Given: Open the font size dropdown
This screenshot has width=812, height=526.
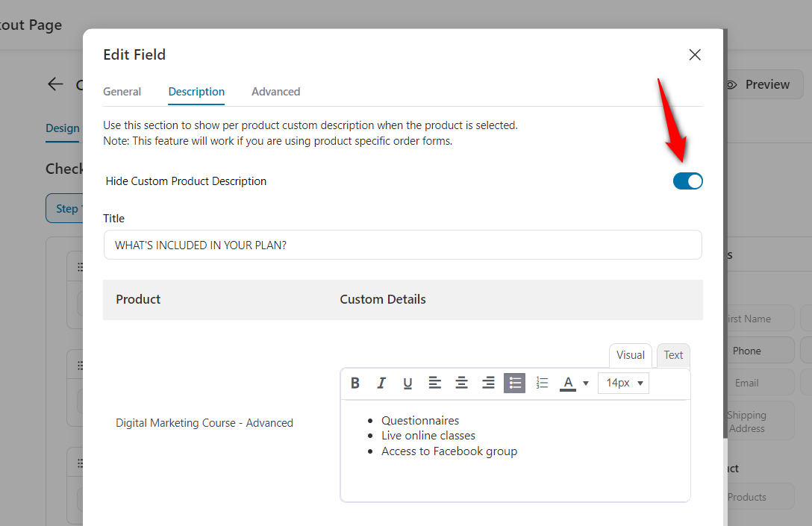Looking at the screenshot, I should tap(623, 383).
